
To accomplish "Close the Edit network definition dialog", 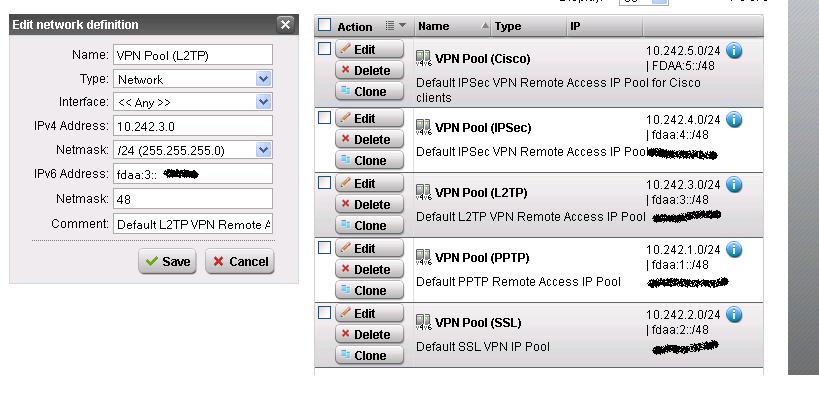I will pyautogui.click(x=285, y=24).
